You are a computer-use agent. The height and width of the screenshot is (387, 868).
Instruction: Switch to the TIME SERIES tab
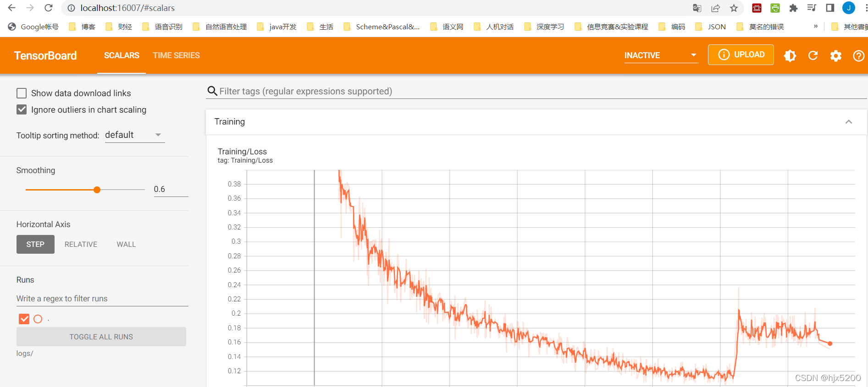[176, 55]
